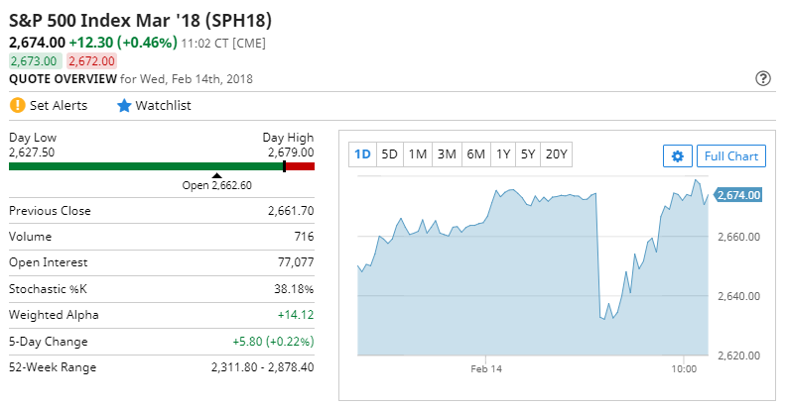This screenshot has height=407, width=786.
Task: Show the 5Y chart period
Action: point(528,154)
